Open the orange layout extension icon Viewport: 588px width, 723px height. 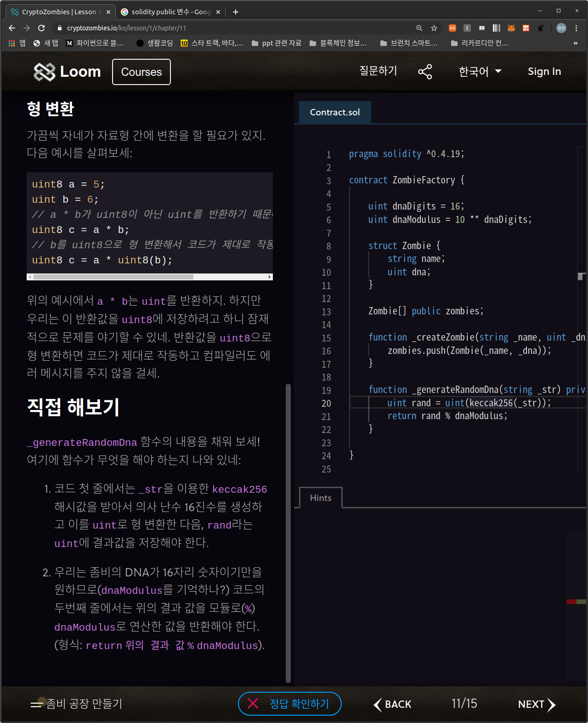(526, 28)
